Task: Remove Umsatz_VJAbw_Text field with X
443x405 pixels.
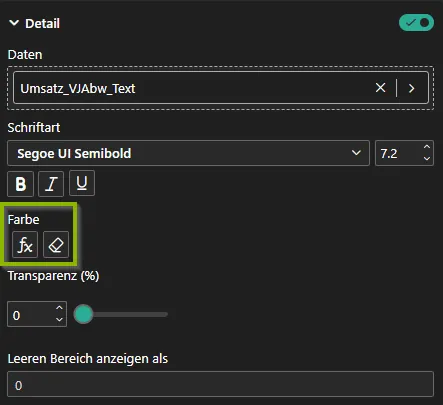Action: pos(380,88)
